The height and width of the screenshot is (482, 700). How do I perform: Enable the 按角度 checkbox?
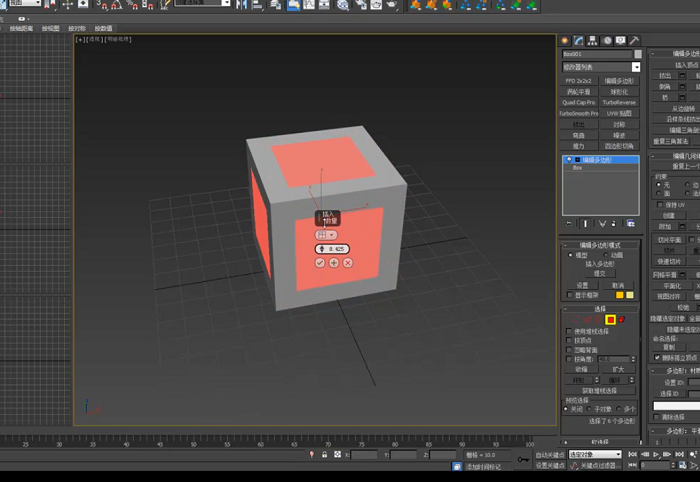point(569,359)
